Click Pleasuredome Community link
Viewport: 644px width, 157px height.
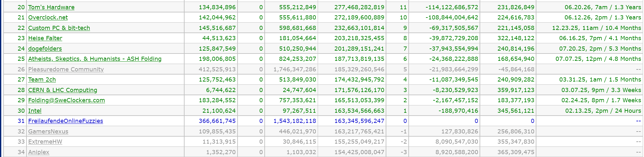click(x=66, y=69)
